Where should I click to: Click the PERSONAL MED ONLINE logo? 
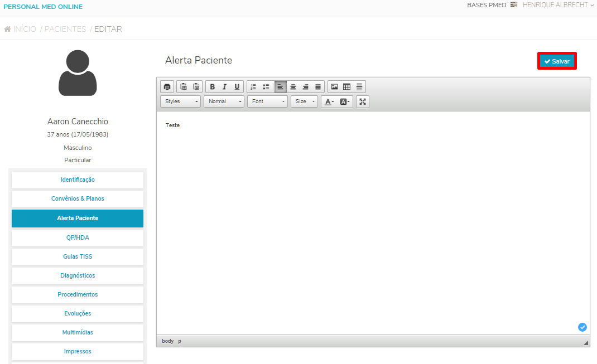(x=43, y=7)
